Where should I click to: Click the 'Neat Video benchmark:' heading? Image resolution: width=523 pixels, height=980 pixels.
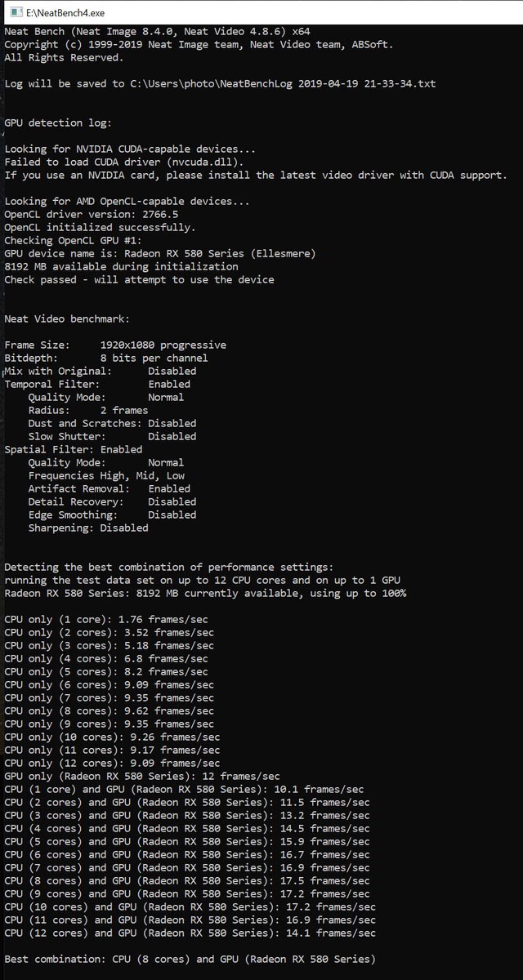67,319
